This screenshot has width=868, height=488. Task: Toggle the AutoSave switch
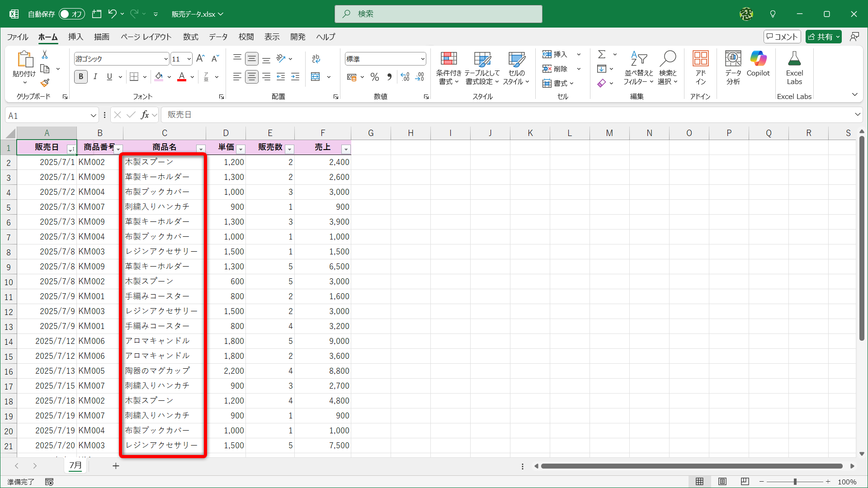[72, 14]
